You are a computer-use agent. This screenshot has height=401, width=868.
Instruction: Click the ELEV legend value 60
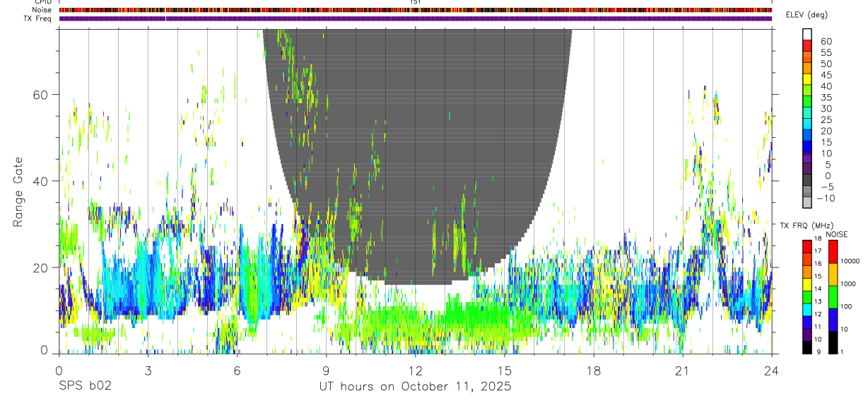click(825, 41)
